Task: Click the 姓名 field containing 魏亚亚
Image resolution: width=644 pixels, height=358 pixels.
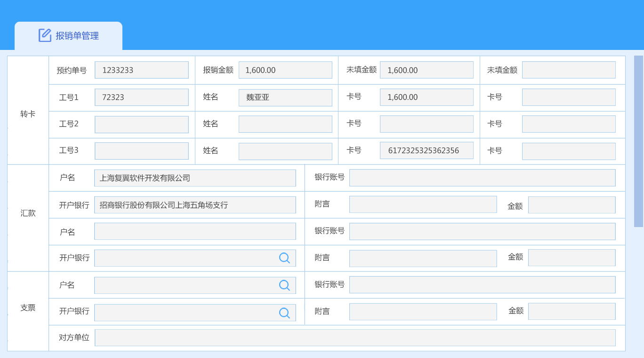Action: 285,98
